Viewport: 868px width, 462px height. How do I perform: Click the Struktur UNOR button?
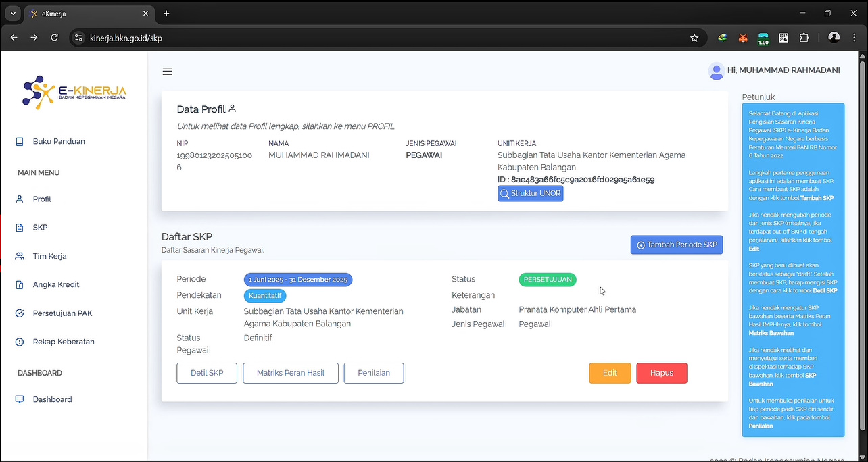(530, 194)
